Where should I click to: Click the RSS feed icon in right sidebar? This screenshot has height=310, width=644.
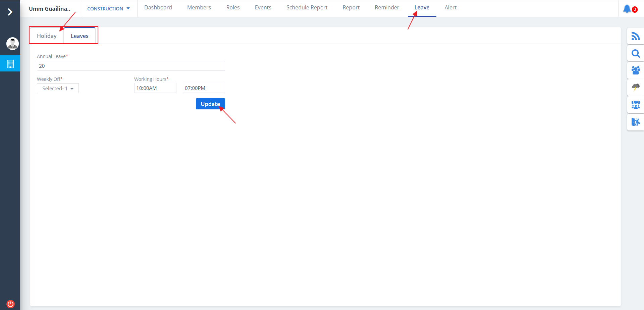(635, 36)
